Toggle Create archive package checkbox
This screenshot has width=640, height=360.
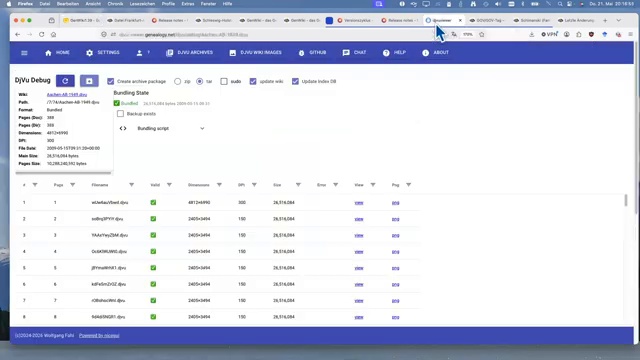pos(111,81)
